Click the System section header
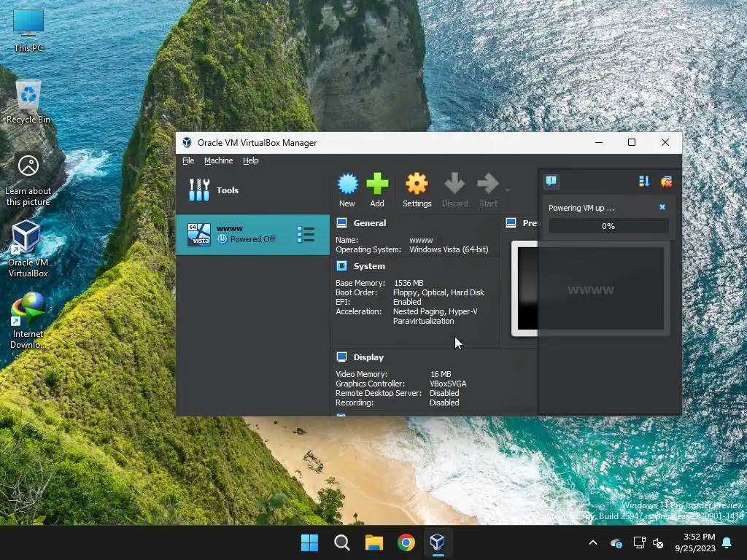The height and width of the screenshot is (560, 747). (x=369, y=266)
